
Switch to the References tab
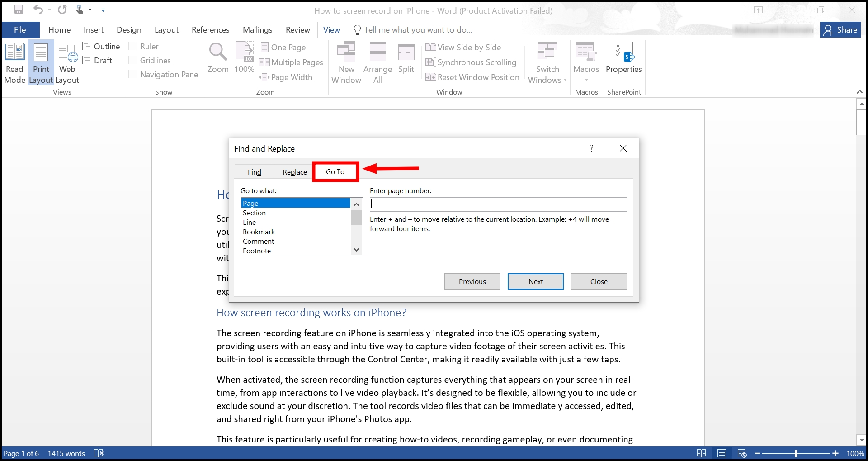[211, 30]
